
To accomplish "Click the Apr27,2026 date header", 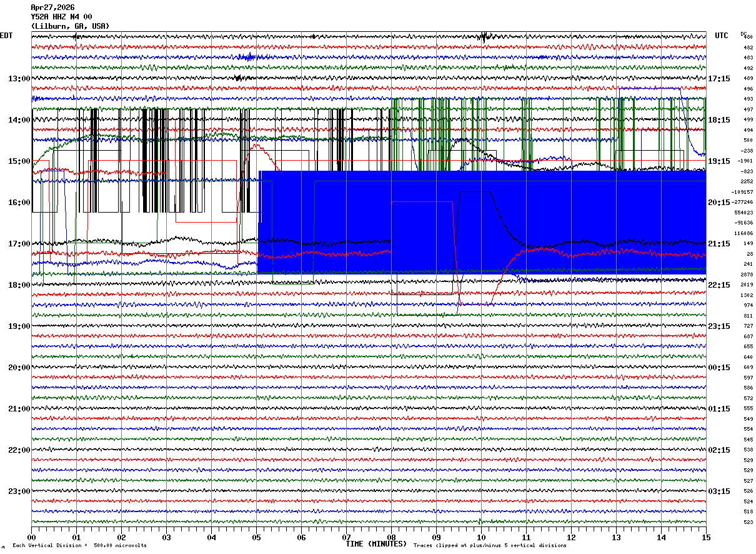I will 52,8.
